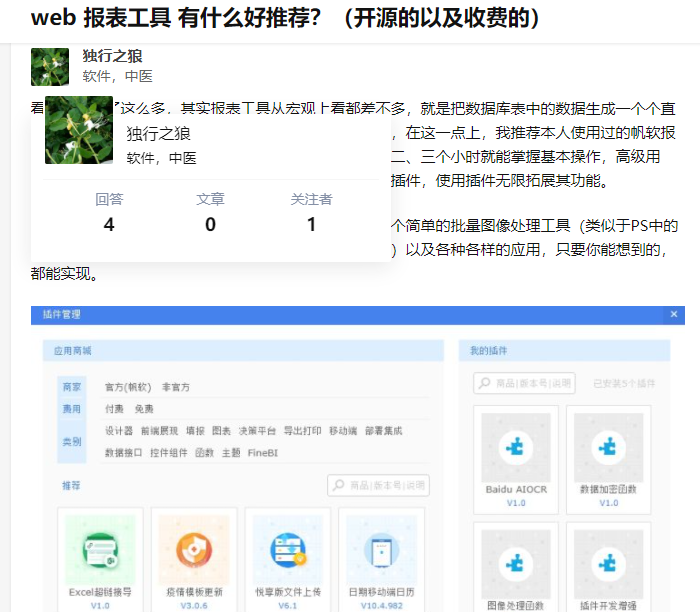
Task: Focus the 我的插件 search field
Action: pyautogui.click(x=524, y=383)
